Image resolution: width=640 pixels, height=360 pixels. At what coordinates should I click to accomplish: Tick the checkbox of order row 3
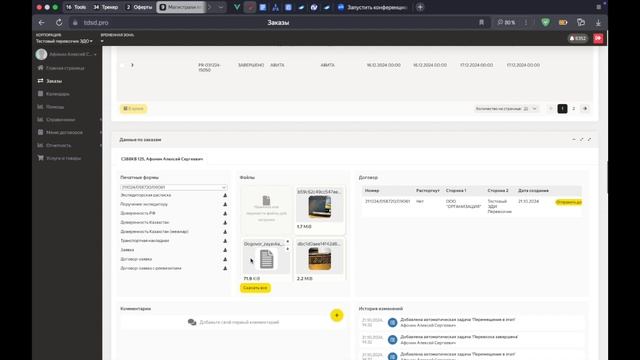point(122,65)
